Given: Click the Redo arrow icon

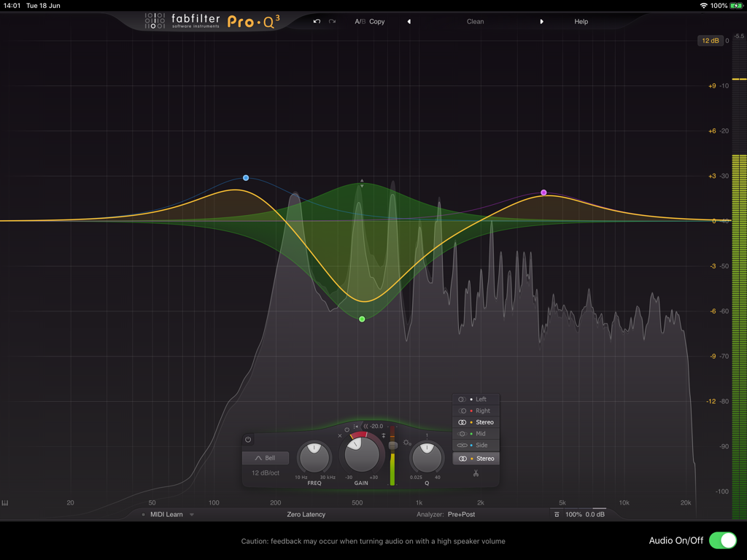Looking at the screenshot, I should [331, 21].
